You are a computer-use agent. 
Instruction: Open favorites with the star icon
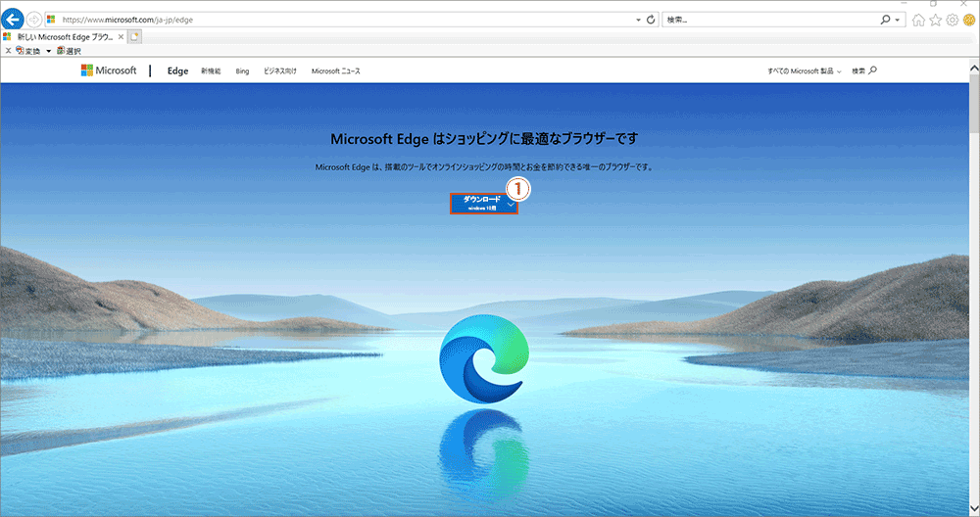tap(935, 20)
